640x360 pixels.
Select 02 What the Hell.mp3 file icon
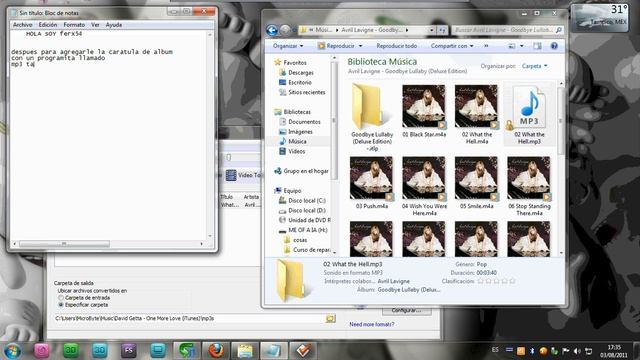pyautogui.click(x=529, y=107)
